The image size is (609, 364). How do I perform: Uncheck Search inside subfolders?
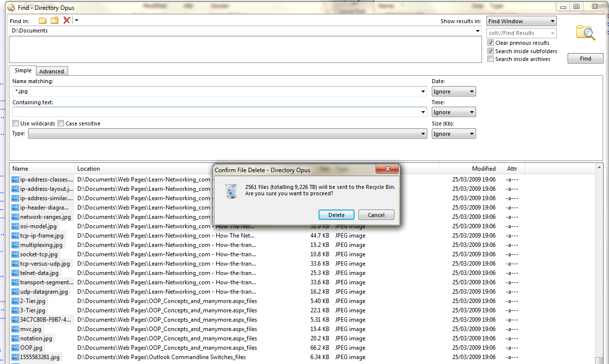[490, 51]
